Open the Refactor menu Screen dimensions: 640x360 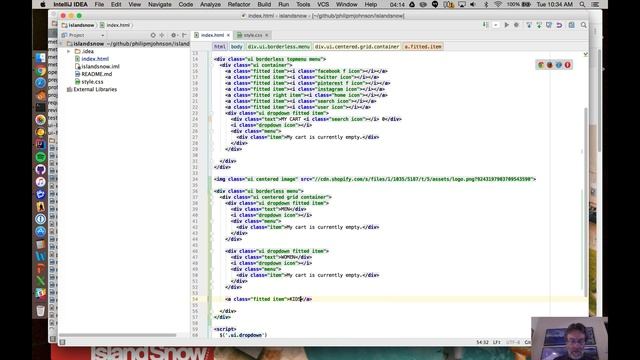click(239, 4)
